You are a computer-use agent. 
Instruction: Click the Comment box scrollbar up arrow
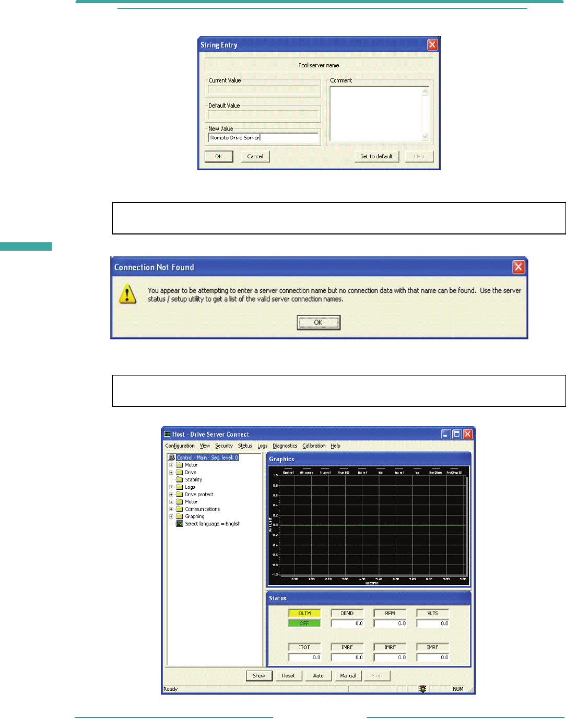tap(425, 91)
